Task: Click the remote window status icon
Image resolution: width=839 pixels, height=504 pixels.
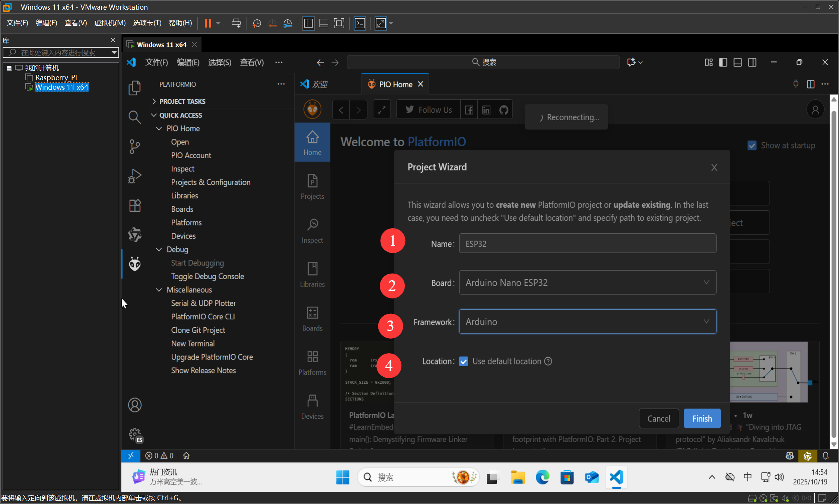Action: pyautogui.click(x=131, y=456)
